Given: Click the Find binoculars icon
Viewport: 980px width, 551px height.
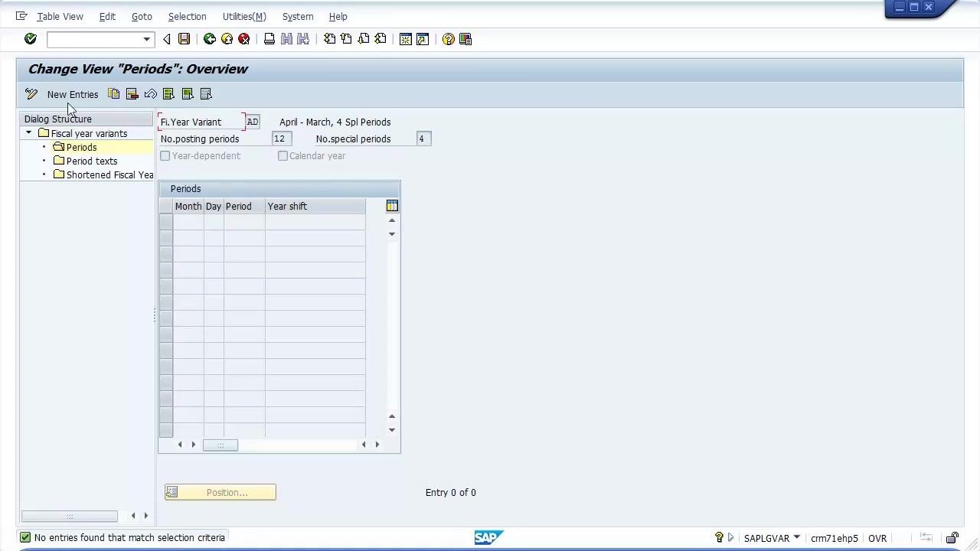Looking at the screenshot, I should (x=286, y=39).
